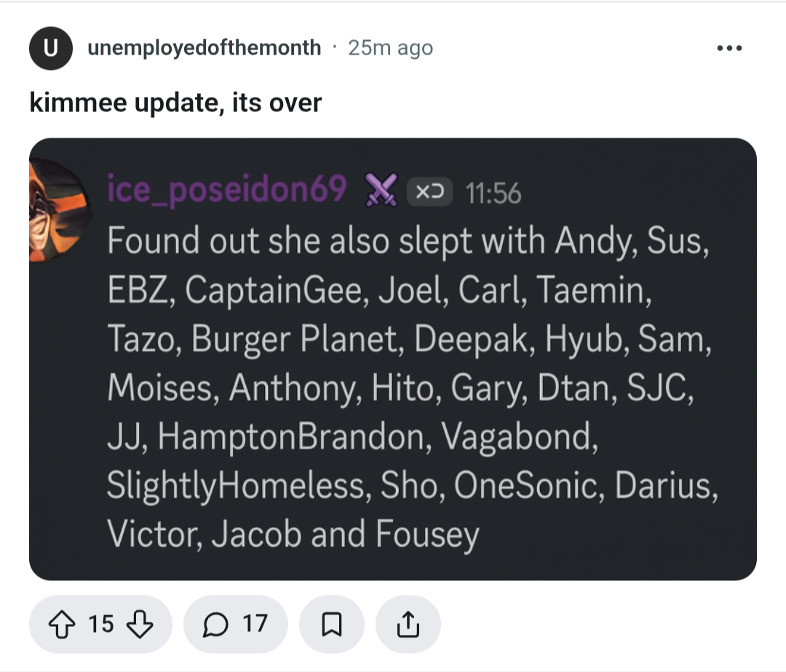Click the comment count number 17
Screen dimensions: 786x672
255,624
